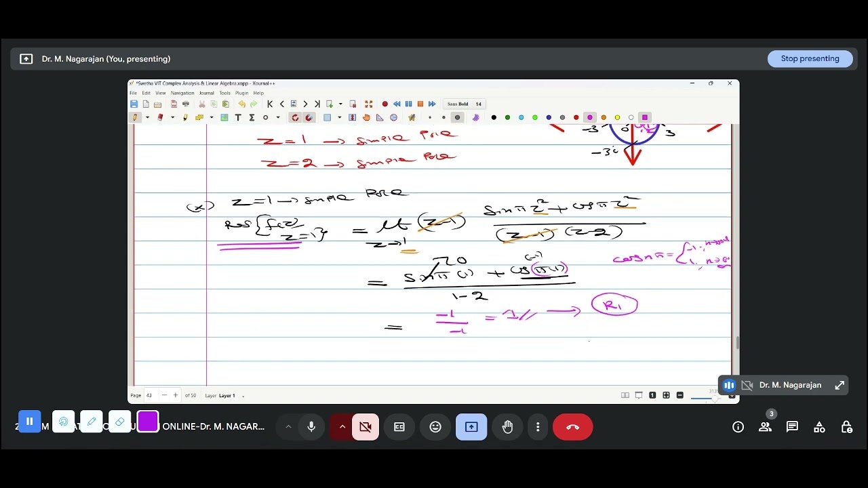
Task: Click the Redo arrow
Action: click(x=254, y=104)
